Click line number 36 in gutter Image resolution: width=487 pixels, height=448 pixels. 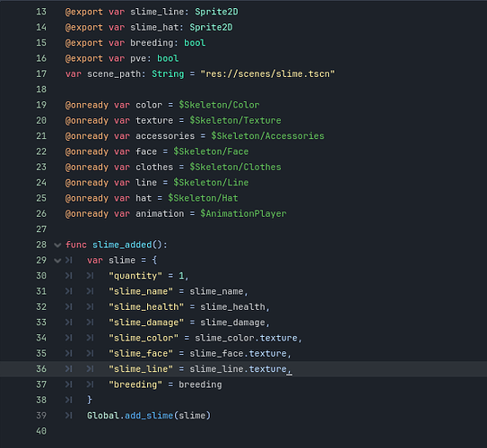click(x=41, y=369)
